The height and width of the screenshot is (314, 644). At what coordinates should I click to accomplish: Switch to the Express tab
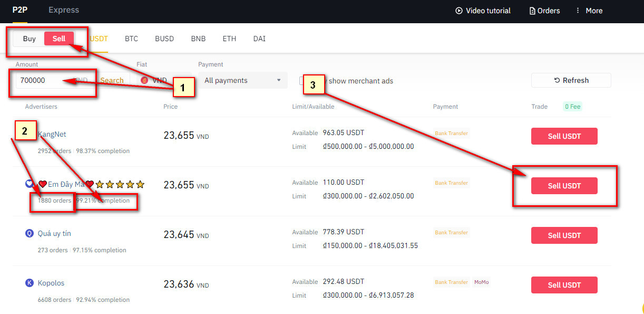64,10
